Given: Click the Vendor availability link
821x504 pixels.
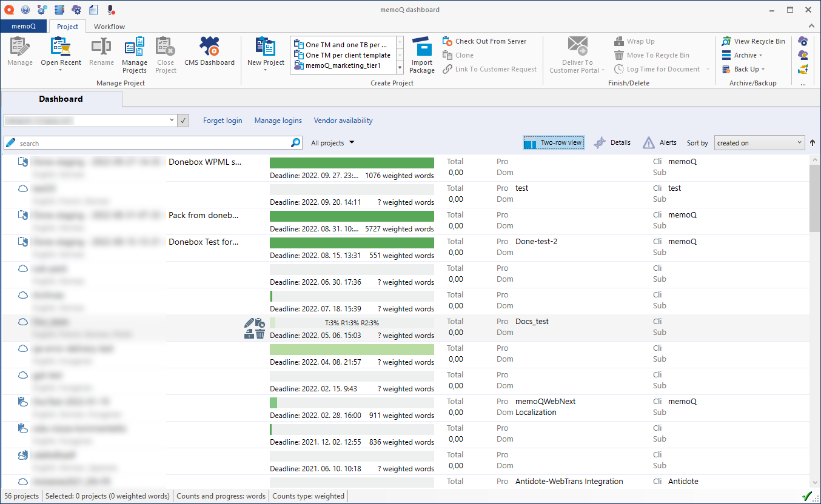Looking at the screenshot, I should (343, 121).
